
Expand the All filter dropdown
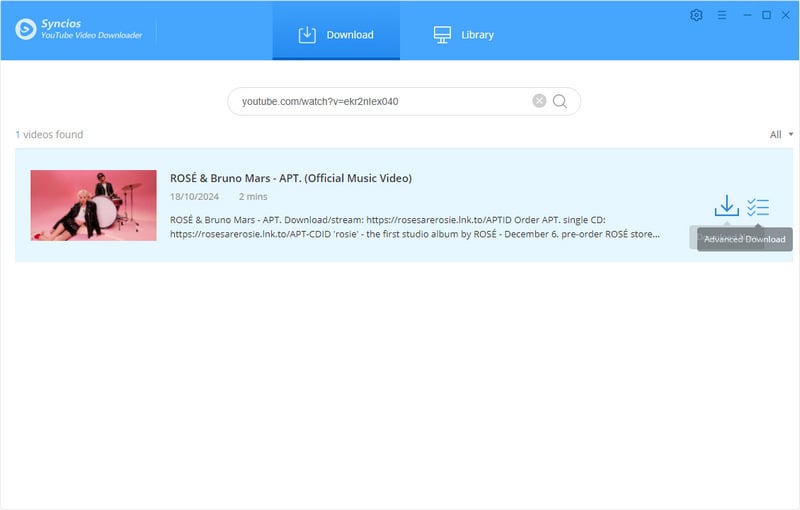coord(781,135)
